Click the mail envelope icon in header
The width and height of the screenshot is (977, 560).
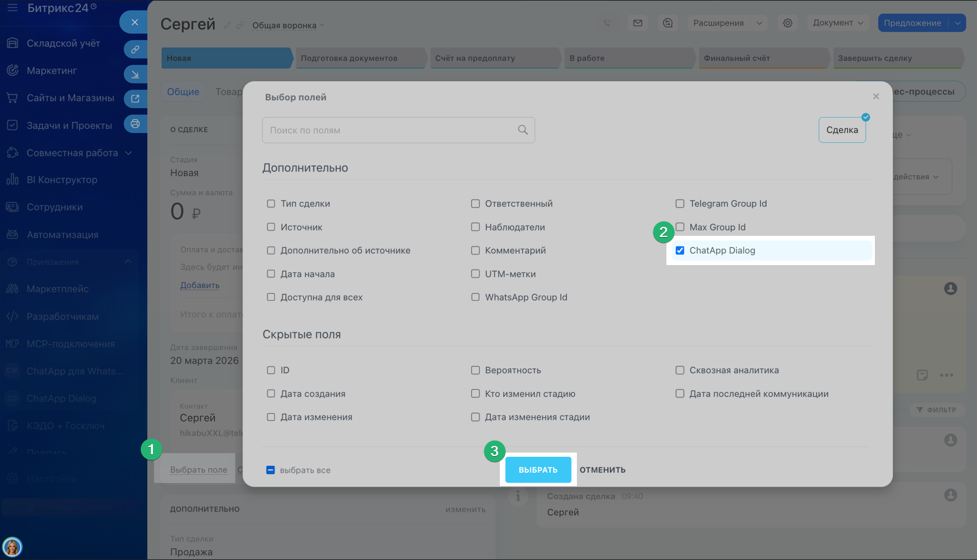pyautogui.click(x=638, y=23)
